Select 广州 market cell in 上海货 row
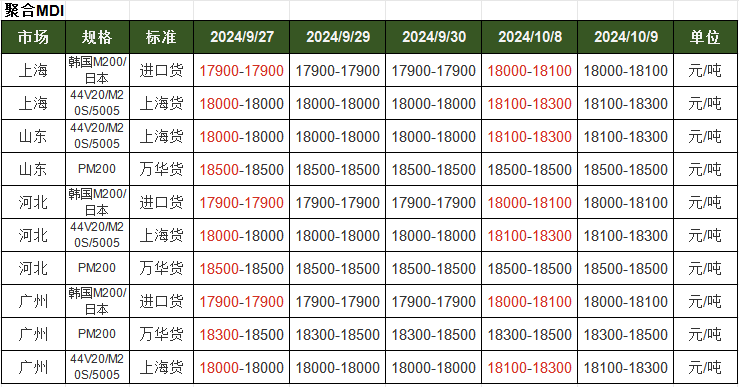 pos(33,367)
